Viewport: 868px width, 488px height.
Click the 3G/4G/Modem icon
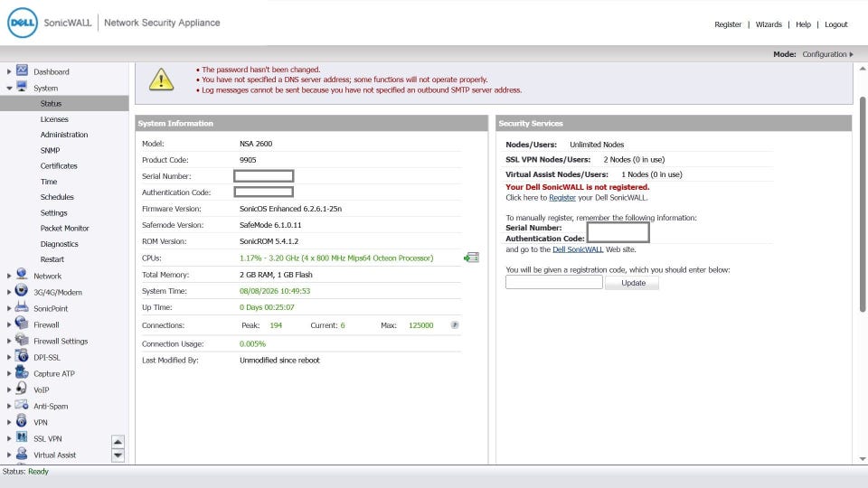(22, 291)
